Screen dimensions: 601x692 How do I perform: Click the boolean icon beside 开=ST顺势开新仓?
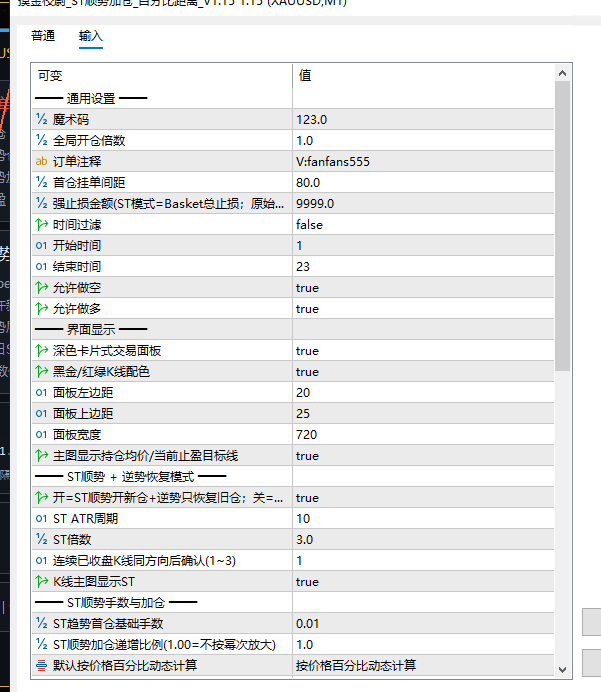click(x=41, y=497)
